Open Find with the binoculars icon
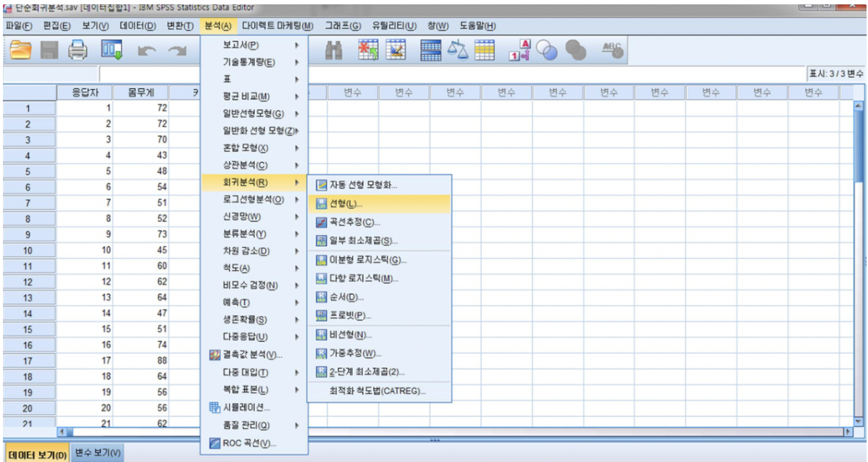 click(x=333, y=51)
